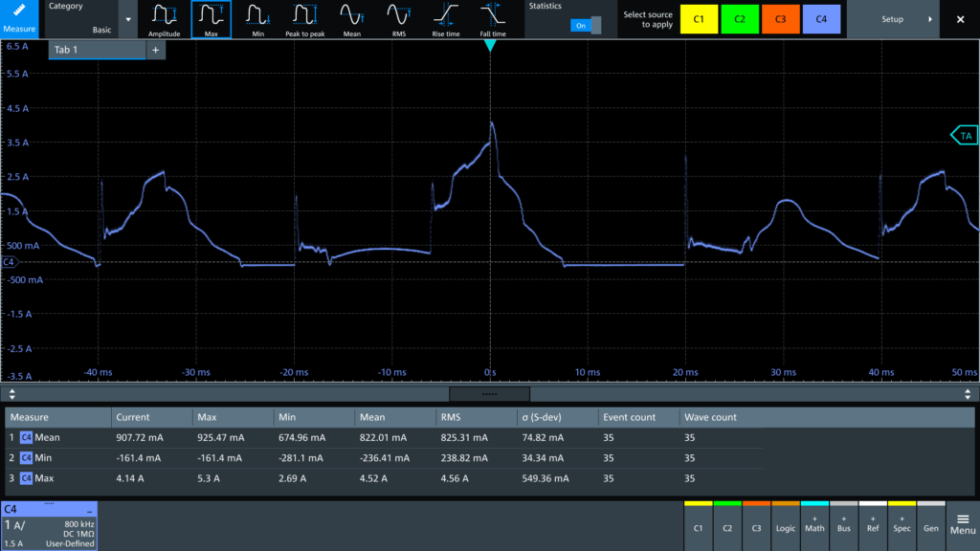Pick the Mean measurement icon
Image resolution: width=980 pixels, height=551 pixels.
pos(351,19)
